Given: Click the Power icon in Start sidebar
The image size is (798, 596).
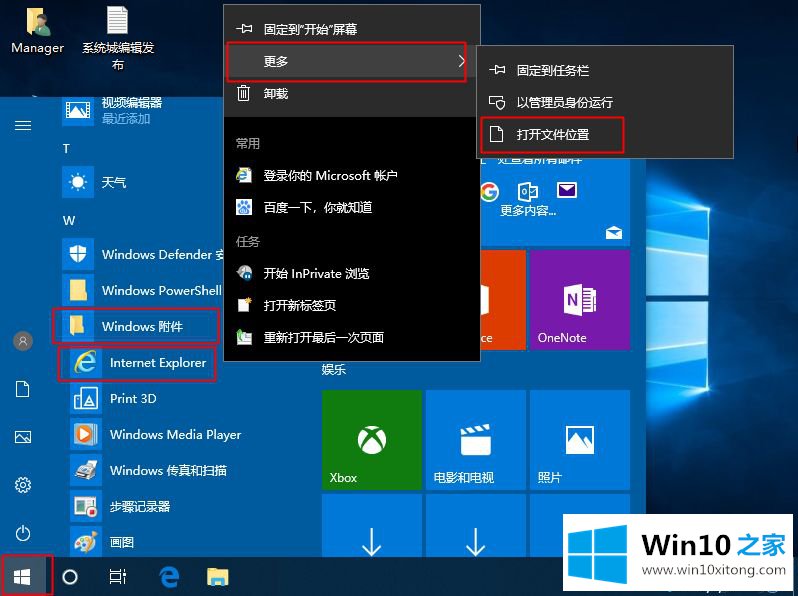Looking at the screenshot, I should 23,533.
